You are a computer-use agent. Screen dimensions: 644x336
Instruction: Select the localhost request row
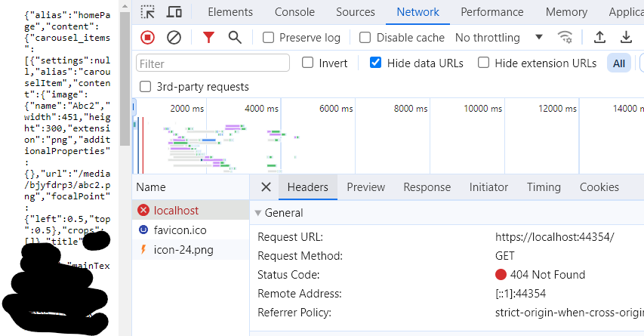[x=191, y=211]
